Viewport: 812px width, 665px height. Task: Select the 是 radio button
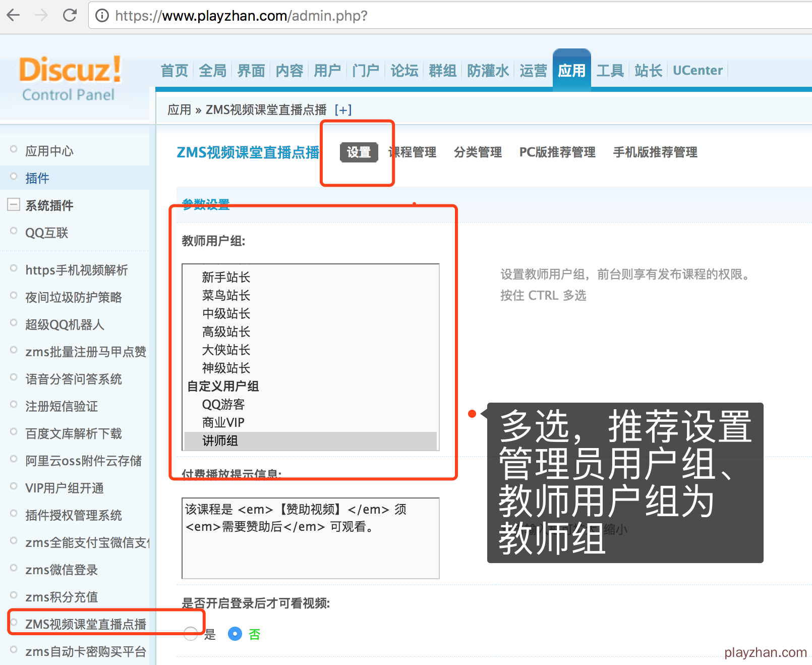191,634
